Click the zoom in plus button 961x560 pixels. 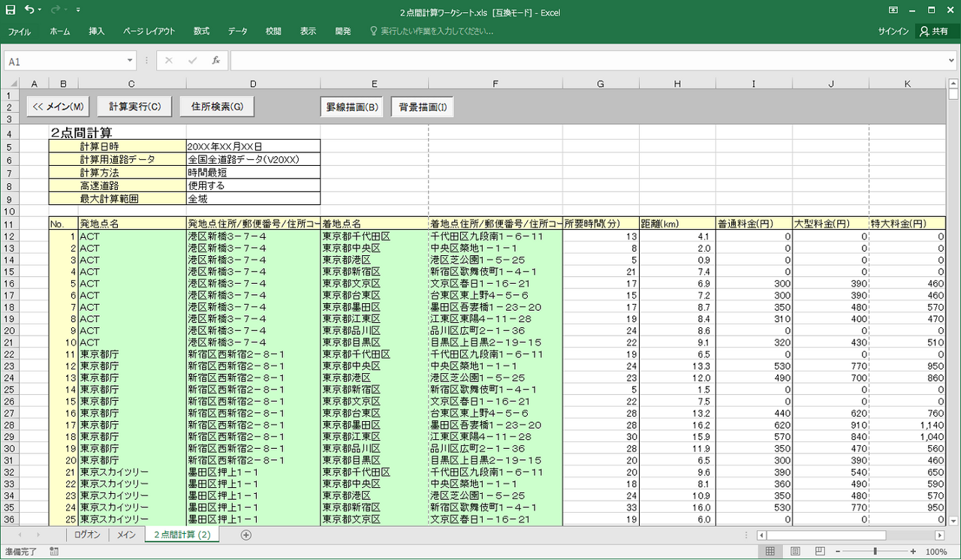[x=914, y=552]
